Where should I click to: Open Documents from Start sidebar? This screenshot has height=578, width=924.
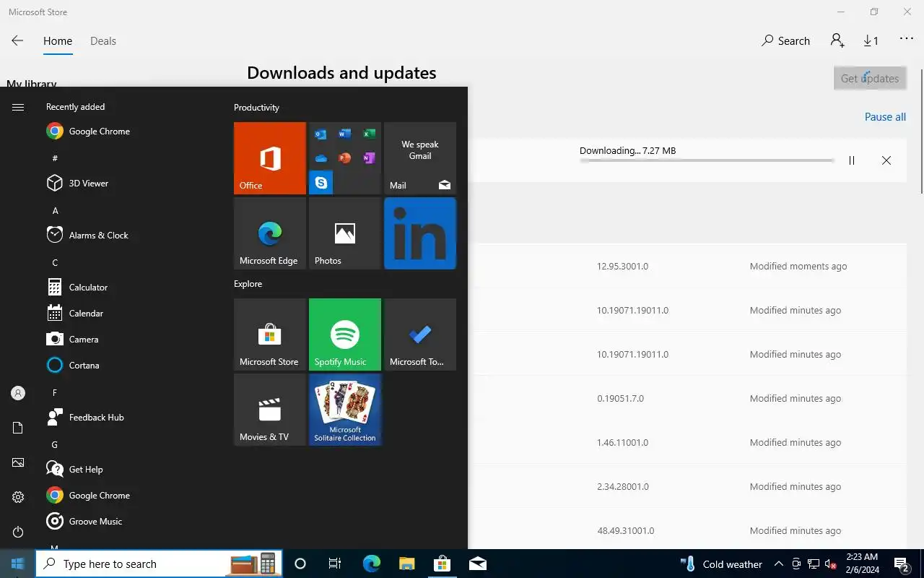click(x=18, y=428)
